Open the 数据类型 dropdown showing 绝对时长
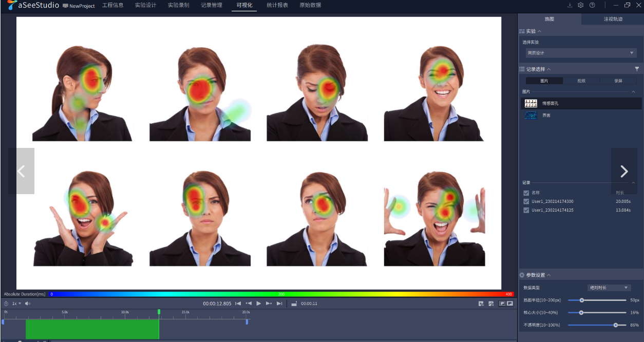This screenshot has height=342, width=644. point(609,288)
